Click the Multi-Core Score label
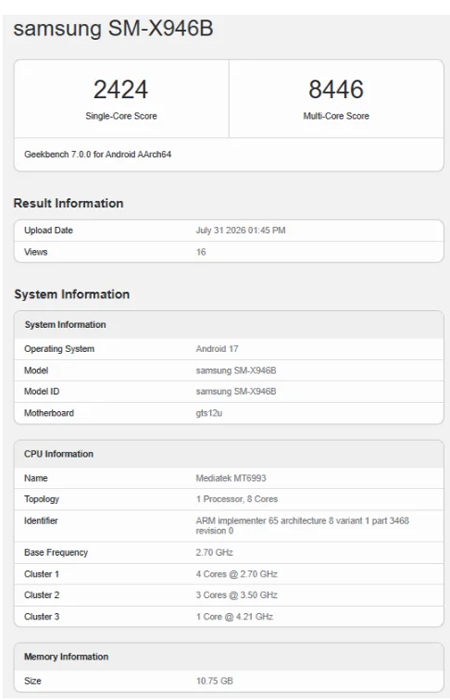Viewport: 450px width, 700px height. tap(336, 116)
